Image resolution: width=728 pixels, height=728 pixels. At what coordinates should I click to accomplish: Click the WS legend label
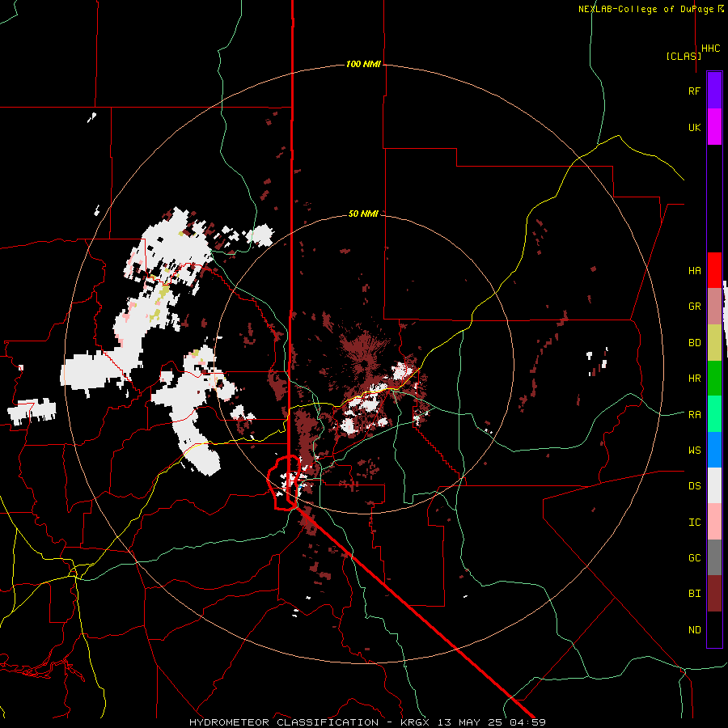coord(694,451)
